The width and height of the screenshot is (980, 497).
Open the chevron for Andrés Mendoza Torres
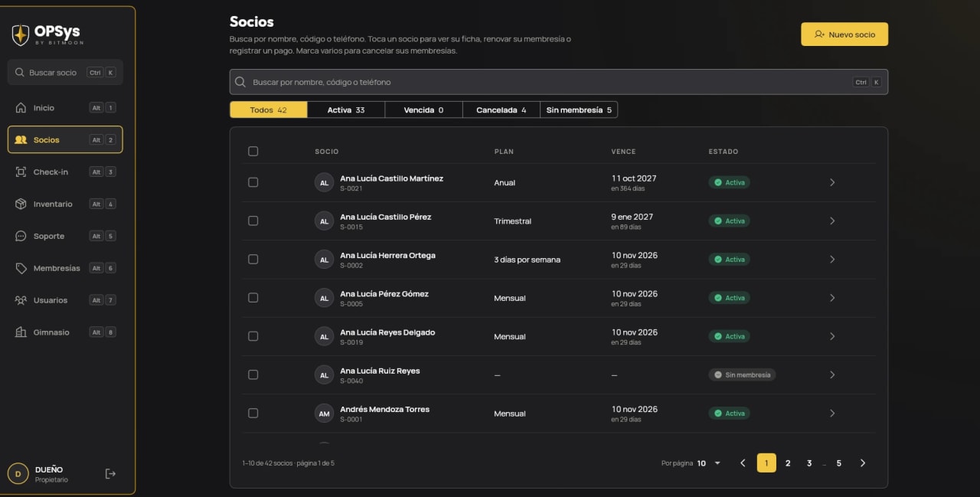click(832, 413)
